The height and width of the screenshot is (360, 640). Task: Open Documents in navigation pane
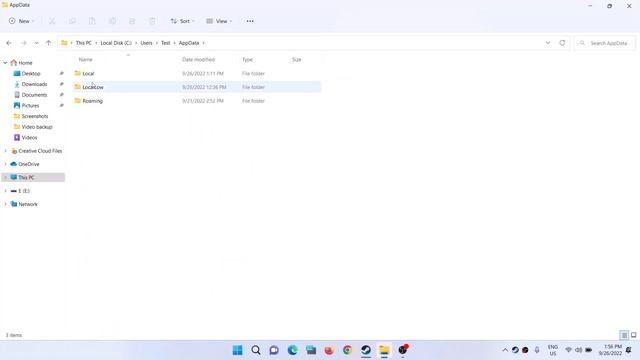coord(34,95)
